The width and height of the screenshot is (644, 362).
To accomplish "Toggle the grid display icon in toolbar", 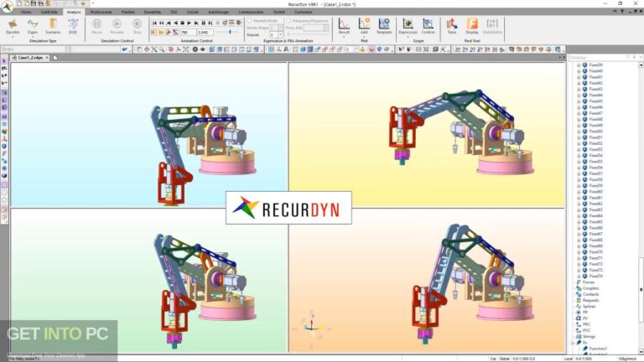I will pyautogui.click(x=271, y=49).
